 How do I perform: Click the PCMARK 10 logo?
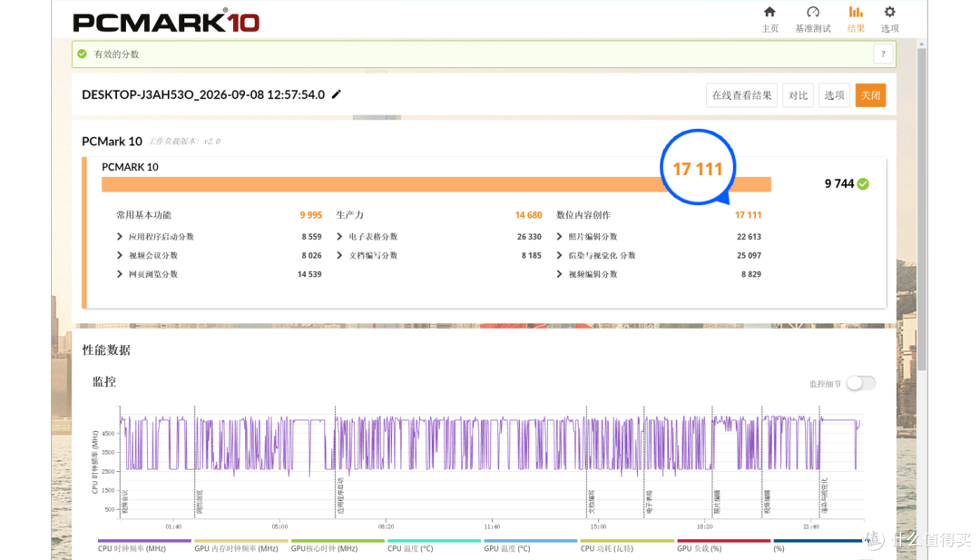(x=166, y=23)
